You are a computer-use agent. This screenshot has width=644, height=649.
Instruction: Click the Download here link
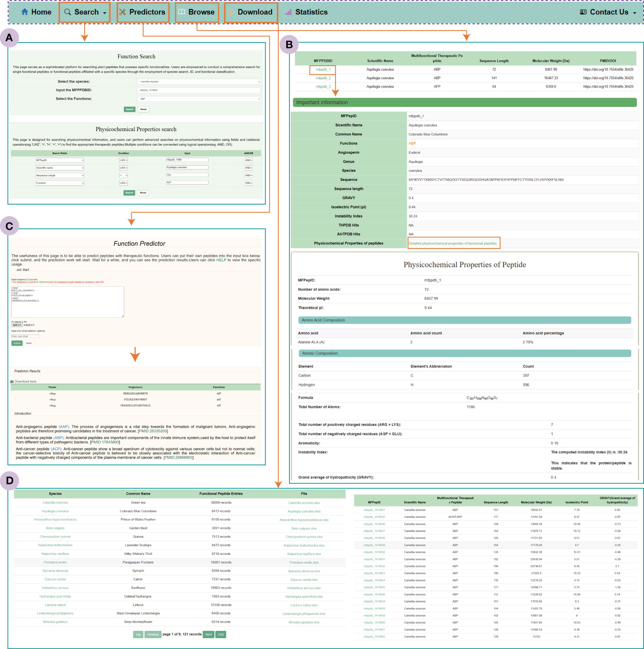coord(25,382)
